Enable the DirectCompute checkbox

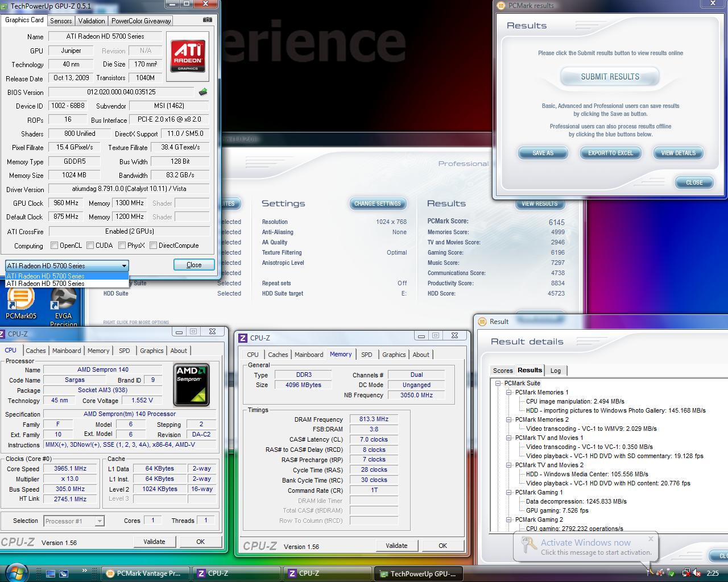[154, 246]
